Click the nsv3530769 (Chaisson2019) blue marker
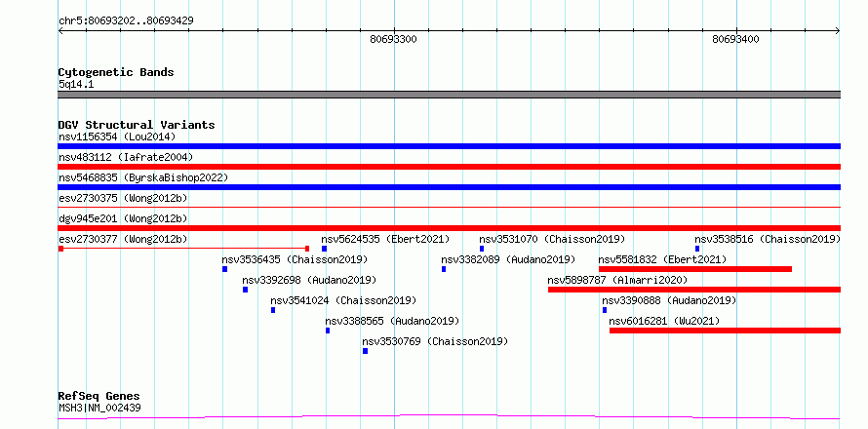The width and height of the screenshot is (868, 429). click(366, 351)
